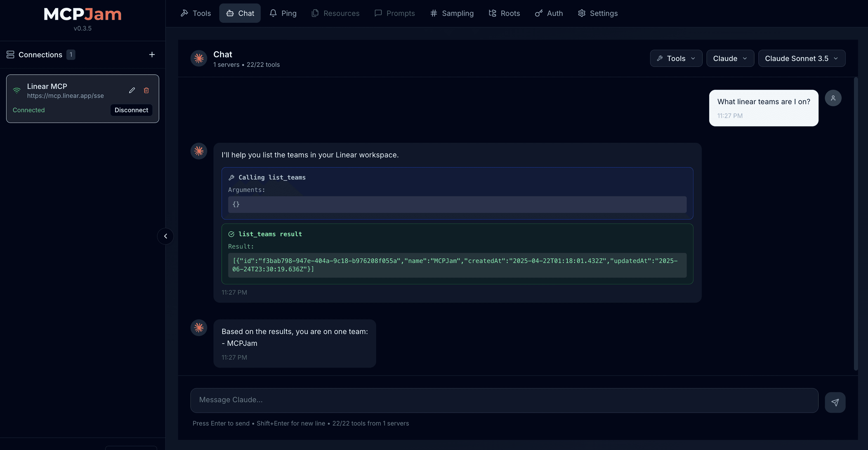
Task: Send message with paper plane icon
Action: [x=835, y=402]
